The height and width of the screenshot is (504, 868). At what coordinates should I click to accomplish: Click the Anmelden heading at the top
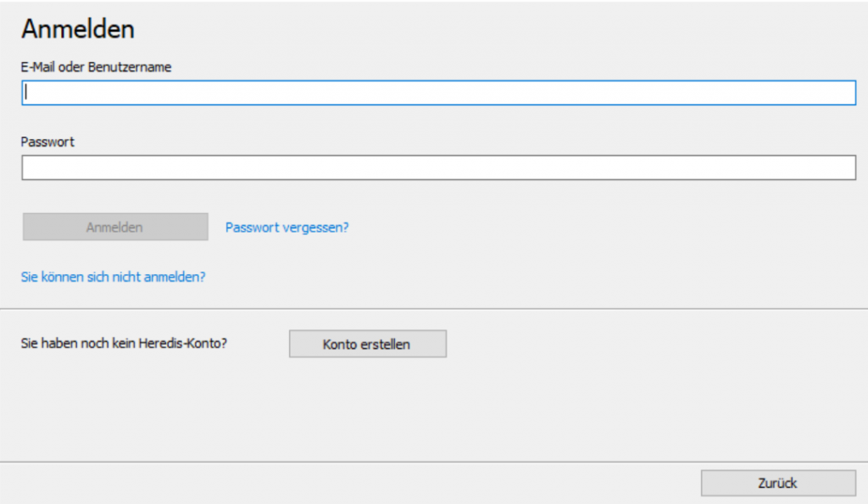coord(78,29)
